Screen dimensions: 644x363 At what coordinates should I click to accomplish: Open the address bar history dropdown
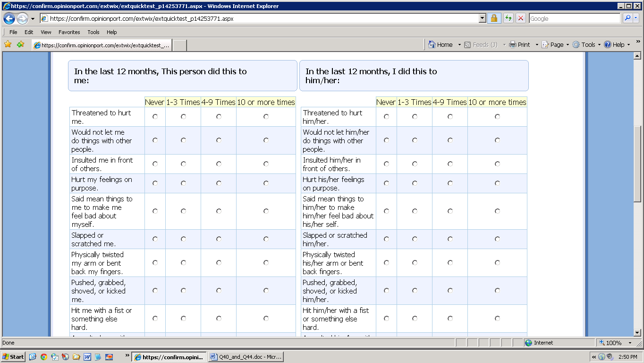[x=482, y=18]
